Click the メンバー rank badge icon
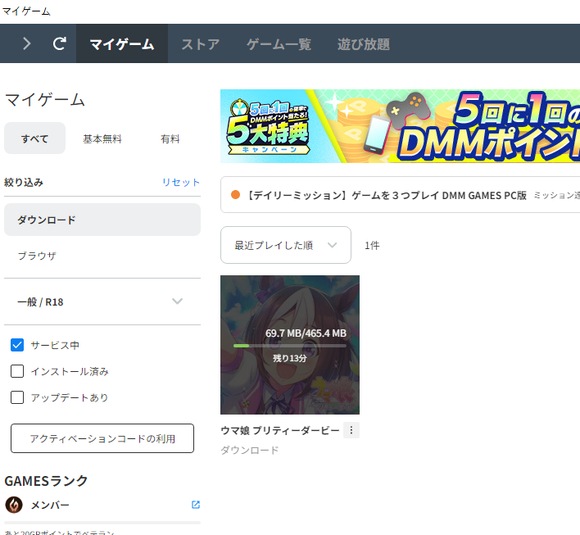Viewport: 580px width, 535px height. click(x=14, y=505)
